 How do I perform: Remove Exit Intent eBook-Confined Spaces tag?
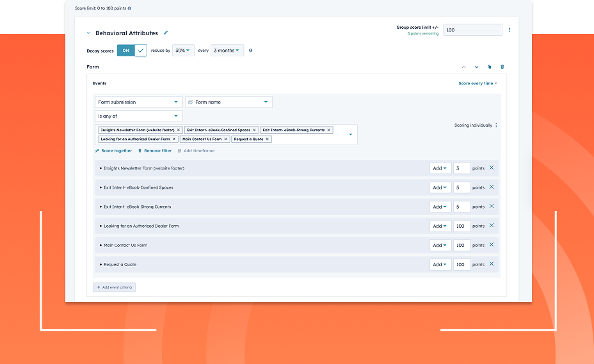pos(254,130)
